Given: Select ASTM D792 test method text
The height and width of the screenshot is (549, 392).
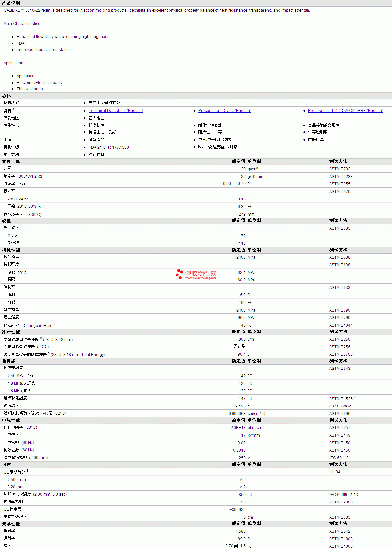Looking at the screenshot, I should (x=340, y=169).
